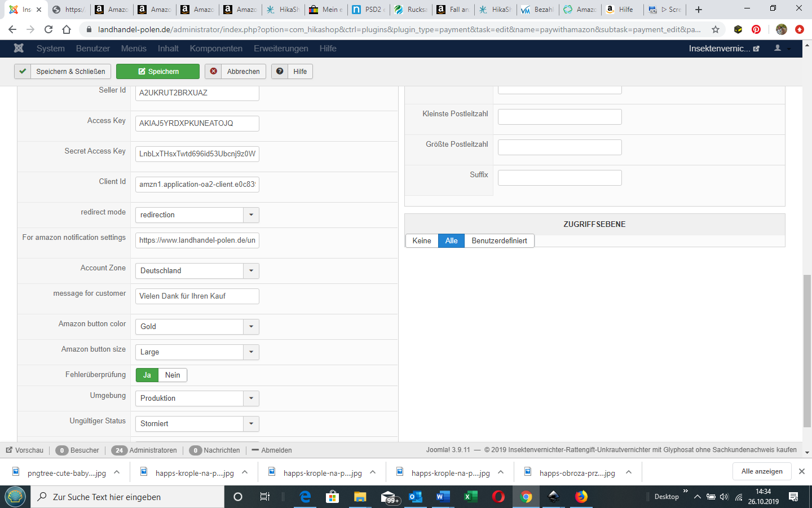Screen dimensions: 812x508
Task: Focus the Kleinste Postleitzahl field
Action: [x=560, y=117]
